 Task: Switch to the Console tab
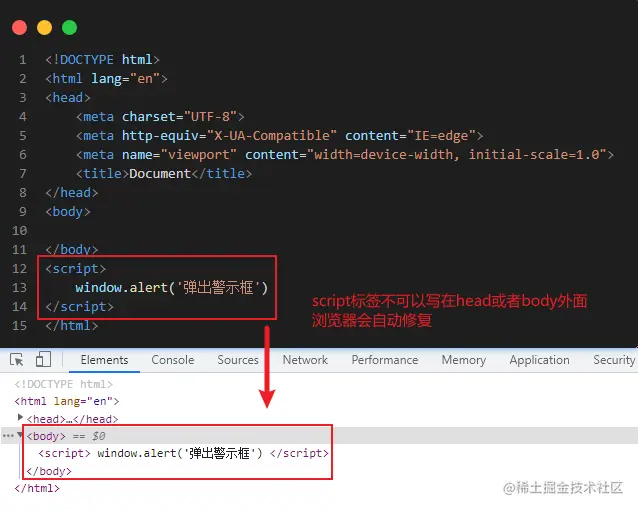(x=173, y=360)
